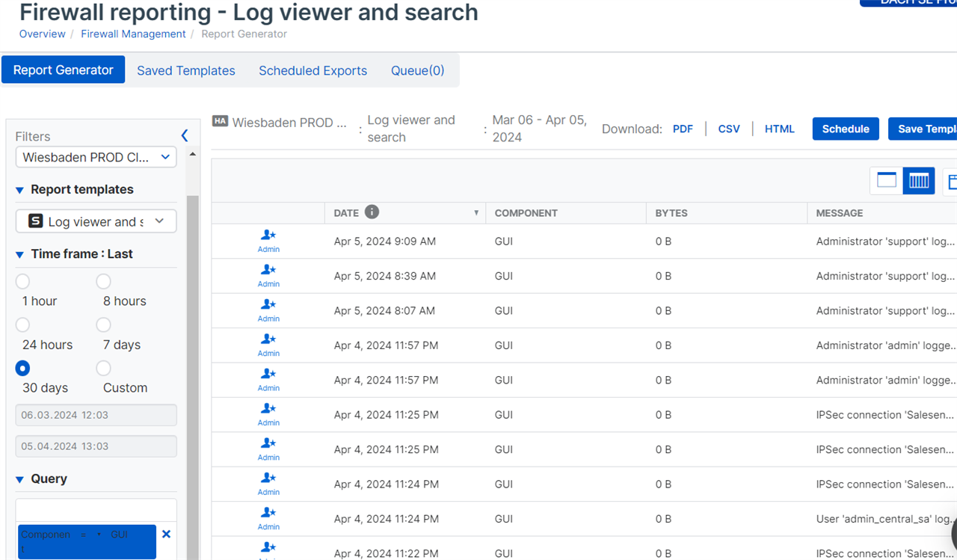
Task: Select date cell Apr 5, 2024 8:39 AM
Action: 385,276
